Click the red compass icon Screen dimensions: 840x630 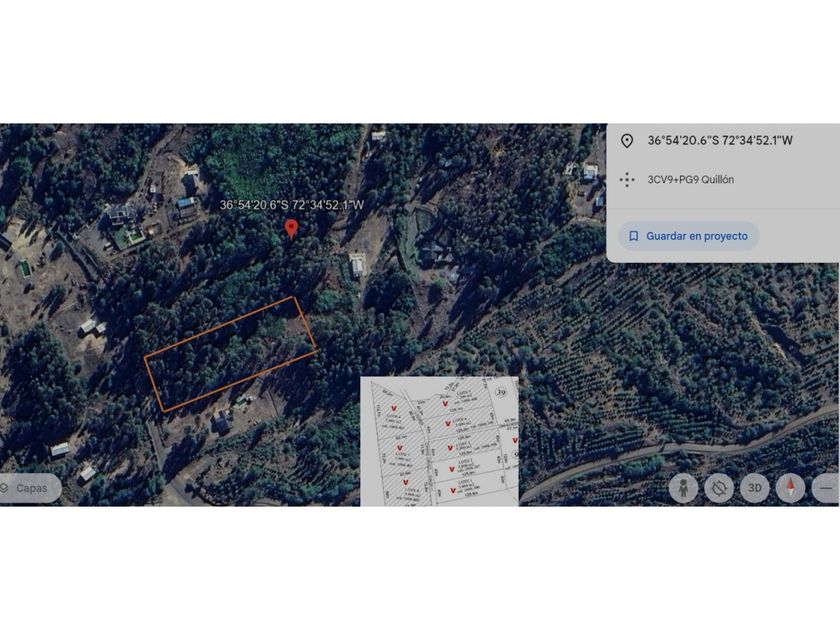click(791, 488)
